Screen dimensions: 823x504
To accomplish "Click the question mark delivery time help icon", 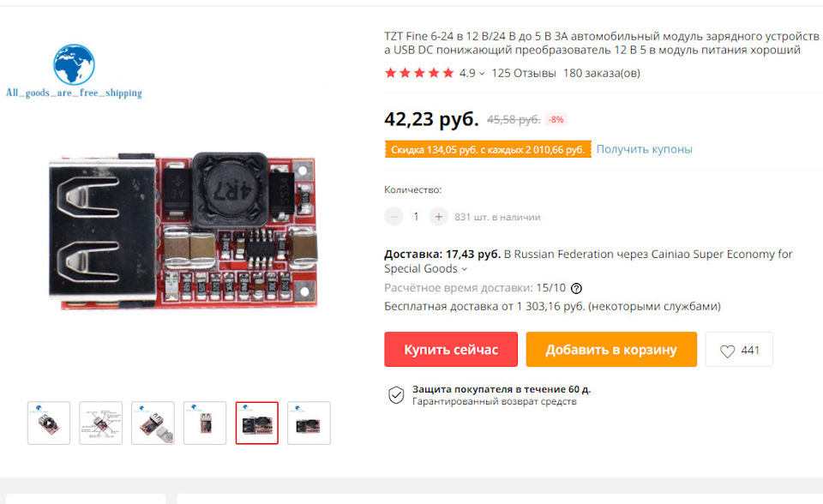I will 576,288.
